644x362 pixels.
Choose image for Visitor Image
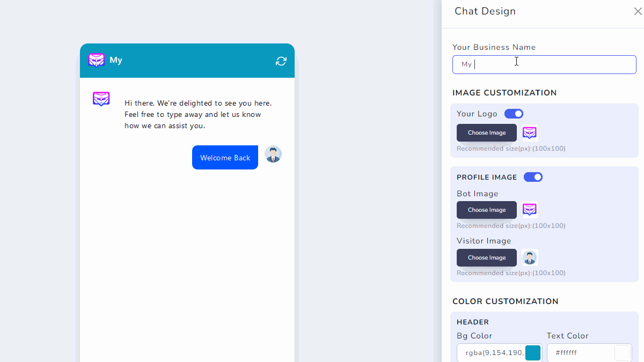(486, 257)
